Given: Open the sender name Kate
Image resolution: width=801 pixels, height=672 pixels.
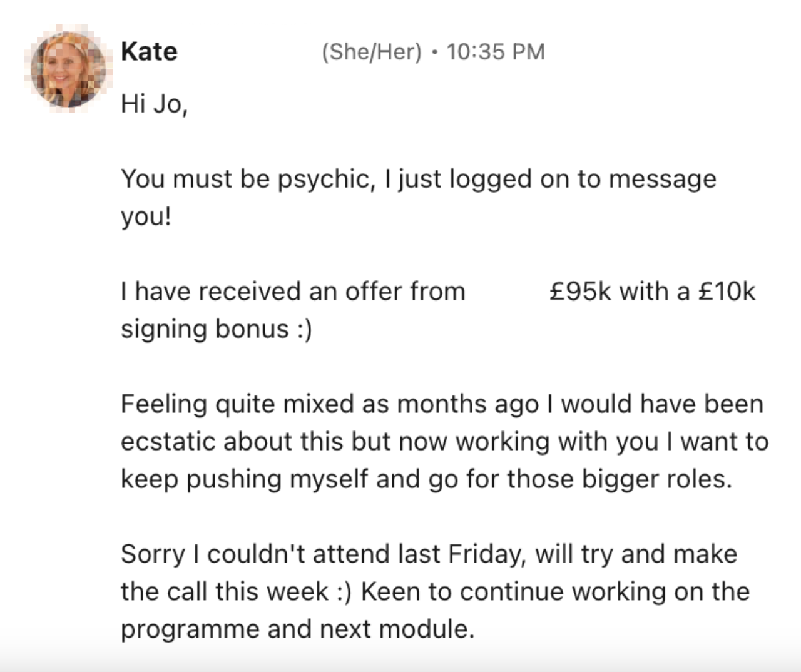Looking at the screenshot, I should coord(149,51).
